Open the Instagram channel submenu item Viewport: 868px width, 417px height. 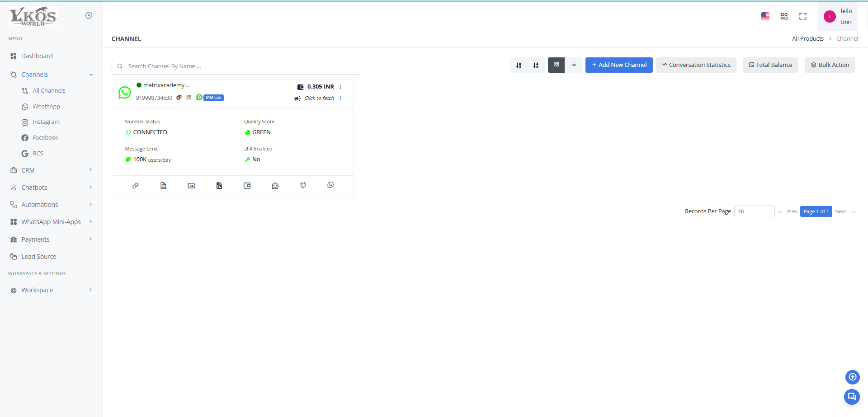(x=46, y=122)
